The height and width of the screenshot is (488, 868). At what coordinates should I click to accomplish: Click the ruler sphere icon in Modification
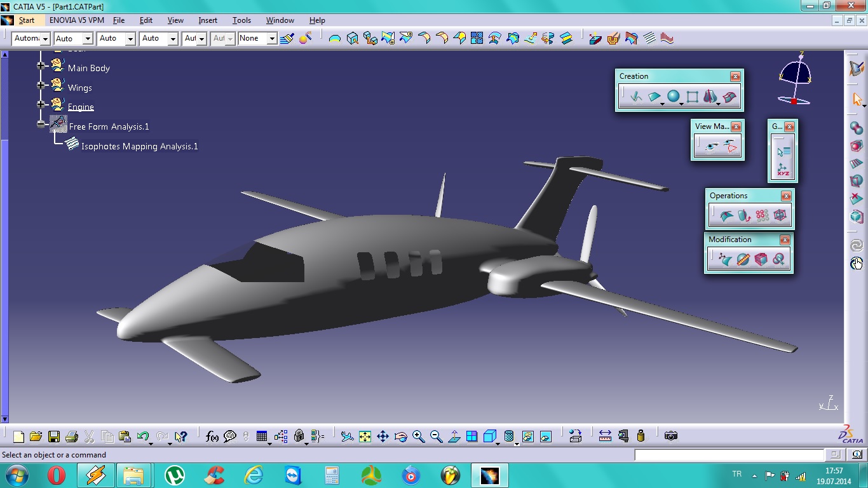(x=743, y=259)
